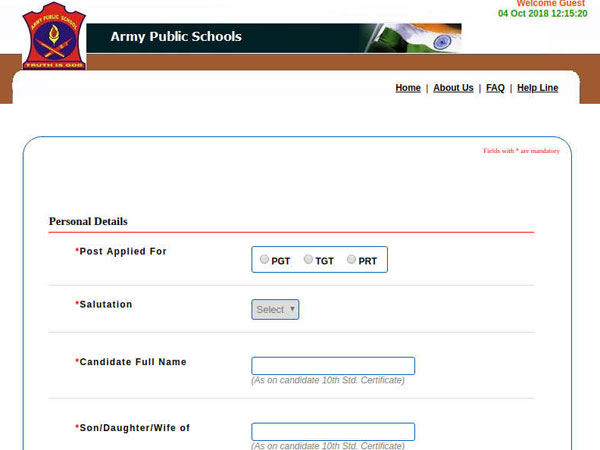Click the Post Applied For label

(123, 251)
